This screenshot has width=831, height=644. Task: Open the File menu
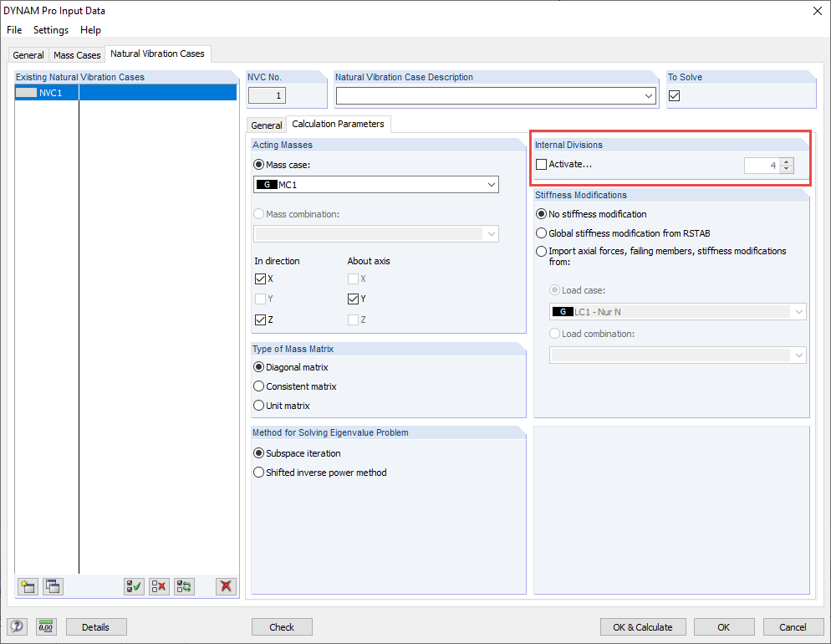(x=14, y=30)
